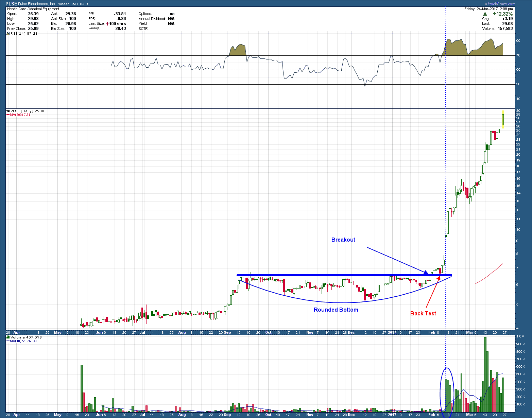The height and width of the screenshot is (418, 532).
Task: Click the Rounded Bottom annotation label
Action: 336,310
